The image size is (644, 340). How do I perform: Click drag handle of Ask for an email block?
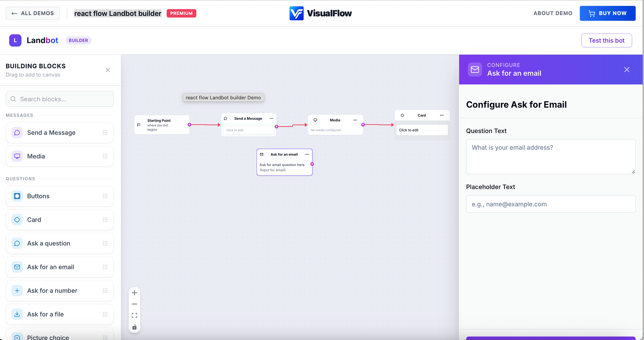(105, 267)
